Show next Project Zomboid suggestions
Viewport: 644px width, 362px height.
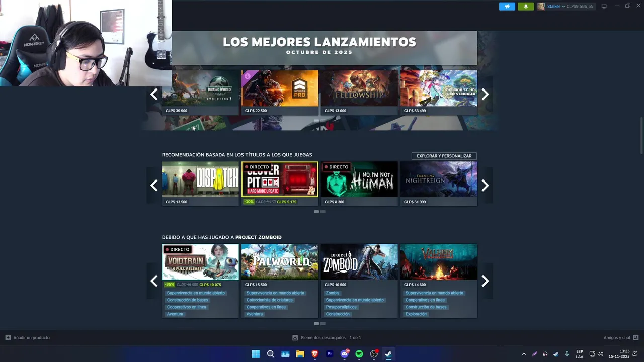[x=485, y=281]
